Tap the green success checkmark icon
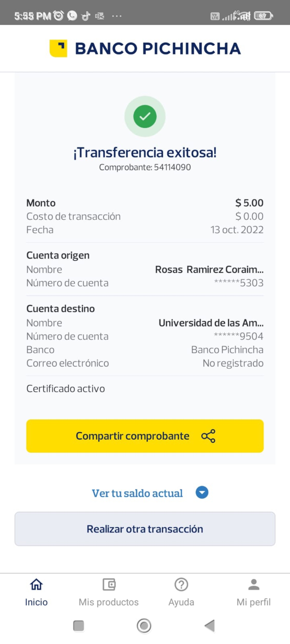Viewport: 290px width, 644px height. click(145, 116)
